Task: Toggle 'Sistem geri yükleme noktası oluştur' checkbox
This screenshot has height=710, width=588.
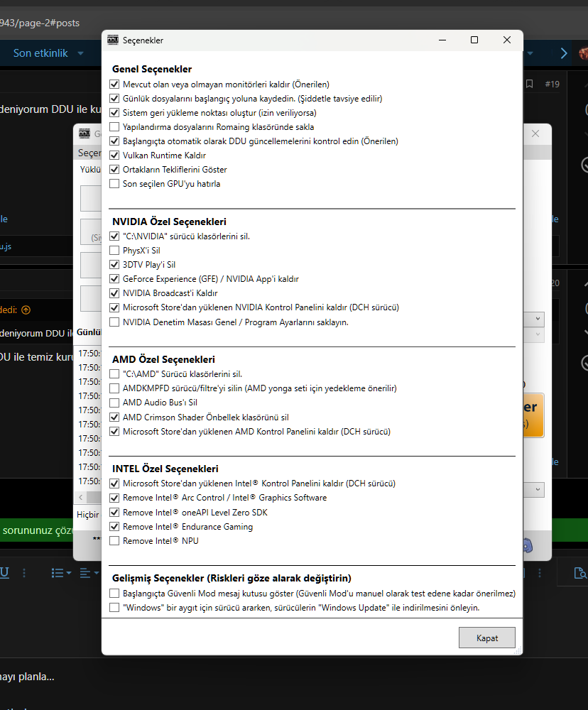Action: (114, 113)
